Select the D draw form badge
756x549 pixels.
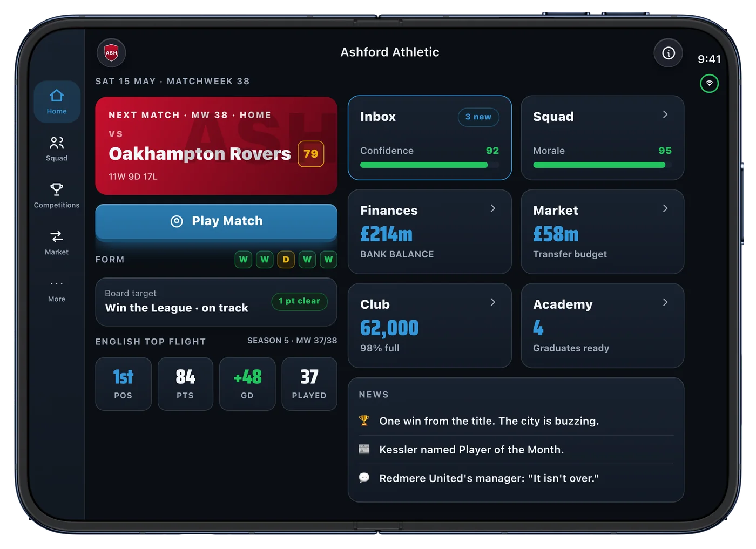pyautogui.click(x=286, y=260)
